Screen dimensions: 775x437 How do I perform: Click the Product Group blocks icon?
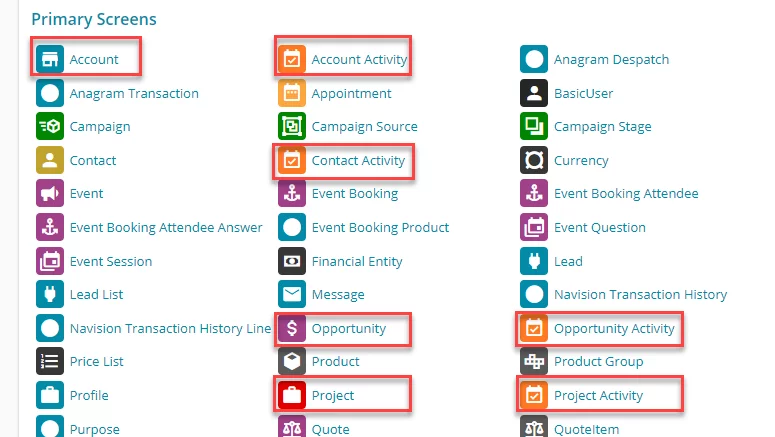click(534, 361)
